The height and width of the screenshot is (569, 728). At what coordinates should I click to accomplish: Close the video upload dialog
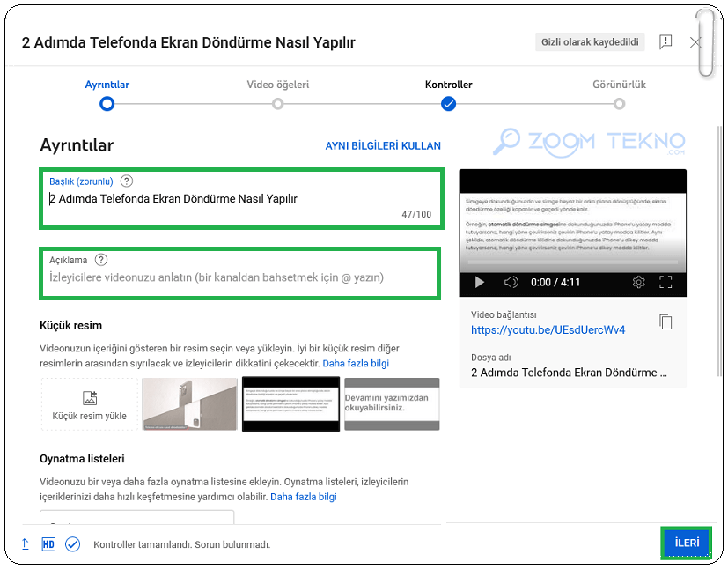[695, 42]
